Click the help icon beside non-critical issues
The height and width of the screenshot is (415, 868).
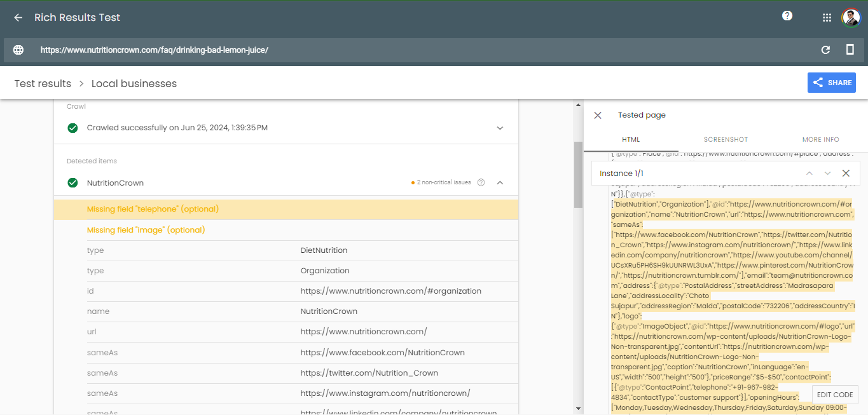click(x=481, y=182)
